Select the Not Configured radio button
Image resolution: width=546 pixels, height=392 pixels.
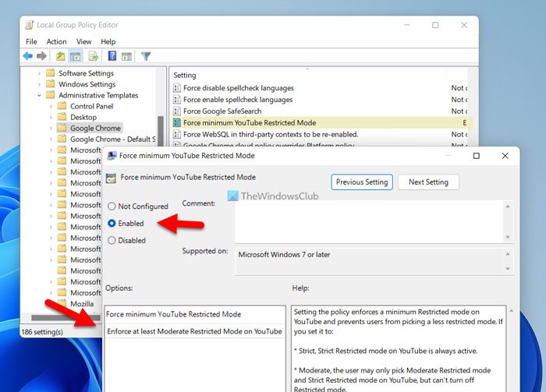click(112, 207)
